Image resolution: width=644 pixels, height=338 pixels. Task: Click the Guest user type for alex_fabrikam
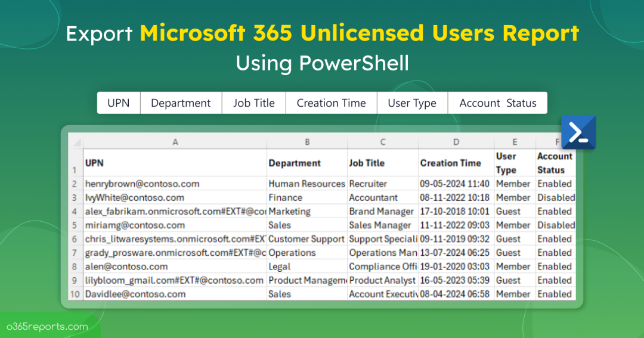click(x=515, y=211)
